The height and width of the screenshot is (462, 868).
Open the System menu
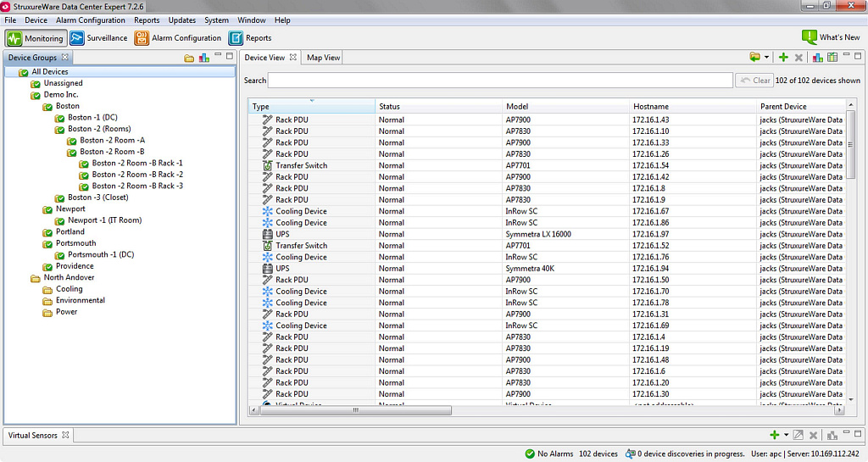pyautogui.click(x=216, y=19)
